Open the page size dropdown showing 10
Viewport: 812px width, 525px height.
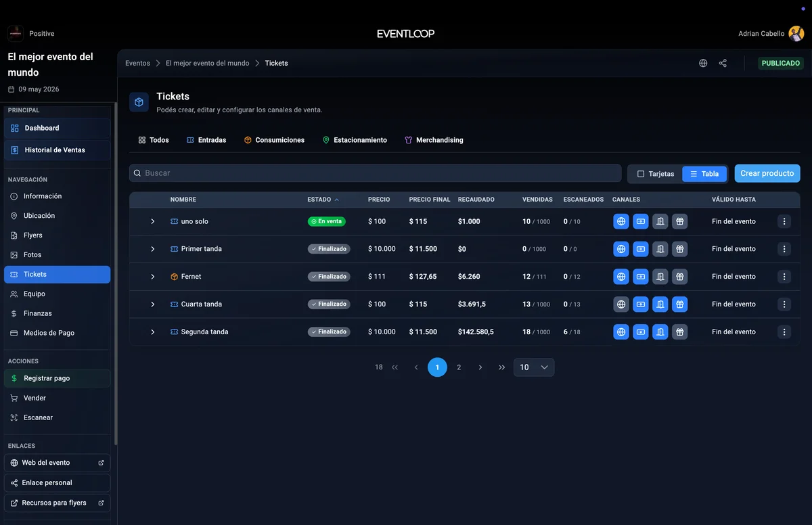(x=533, y=367)
